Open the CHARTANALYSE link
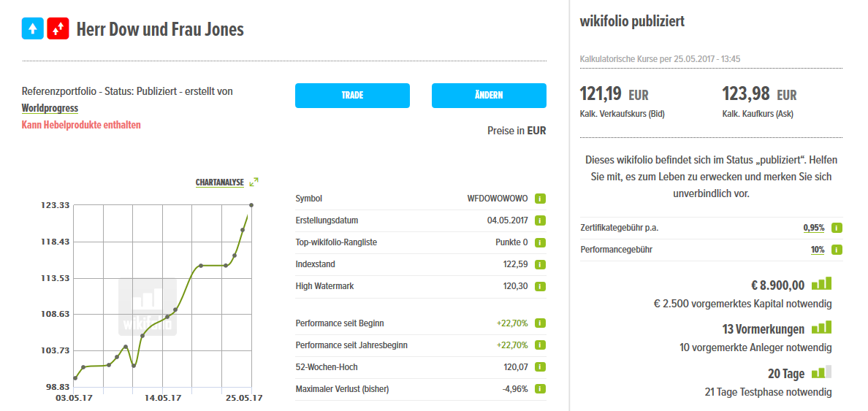Image resolution: width=868 pixels, height=411 pixels. pos(219,183)
